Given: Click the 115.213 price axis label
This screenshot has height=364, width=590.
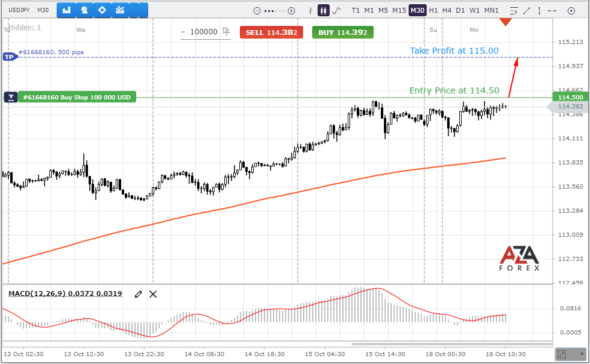Looking at the screenshot, I should [x=571, y=42].
